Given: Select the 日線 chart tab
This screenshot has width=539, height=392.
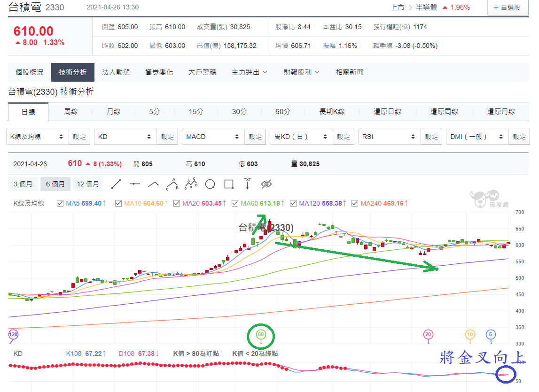Looking at the screenshot, I should pos(28,112).
